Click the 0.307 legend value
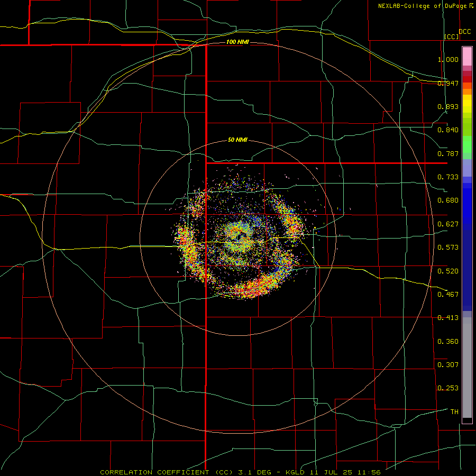 (x=448, y=365)
